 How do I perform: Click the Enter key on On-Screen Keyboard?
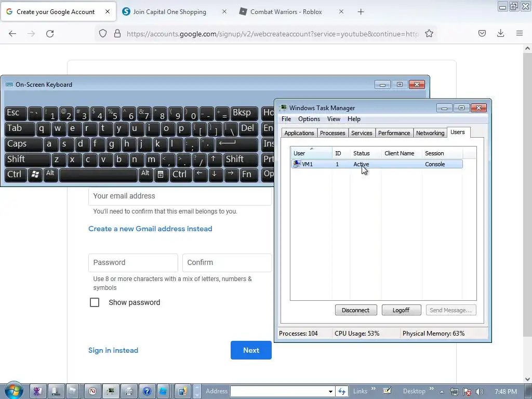237,144
